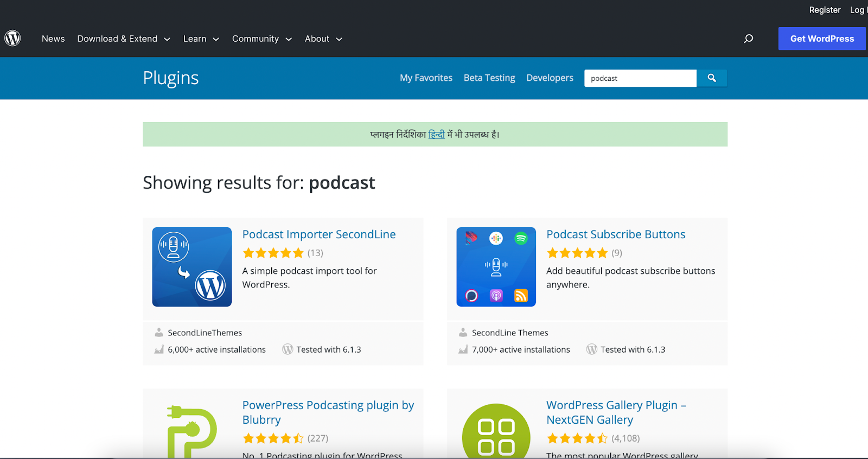Click Register link
Viewport: 868px width, 459px height.
pos(825,10)
